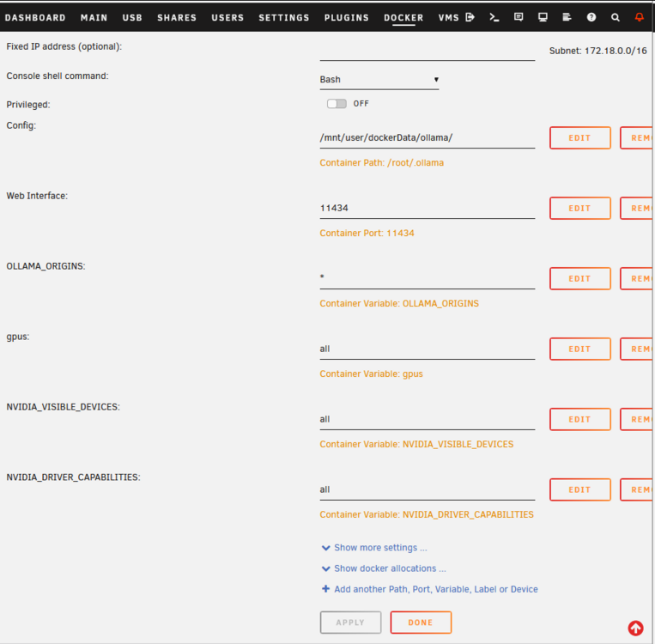The image size is (655, 644).
Task: Click the red notification bell icon
Action: pos(640,17)
